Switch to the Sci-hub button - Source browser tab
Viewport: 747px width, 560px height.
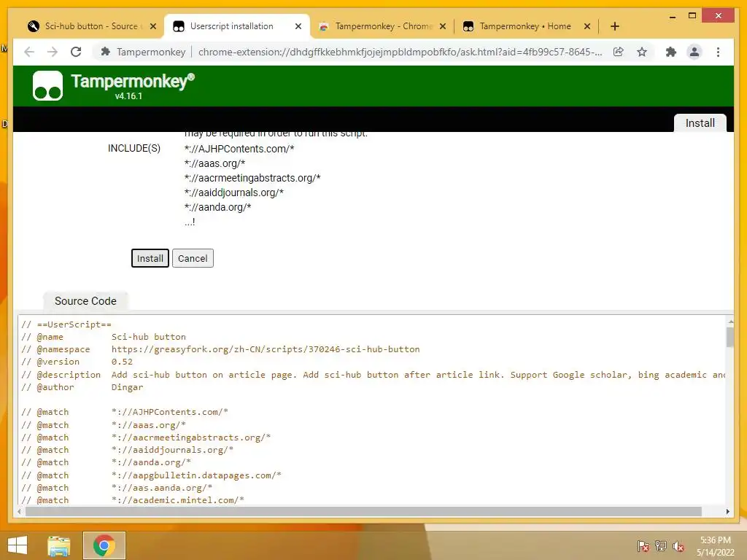(91, 26)
